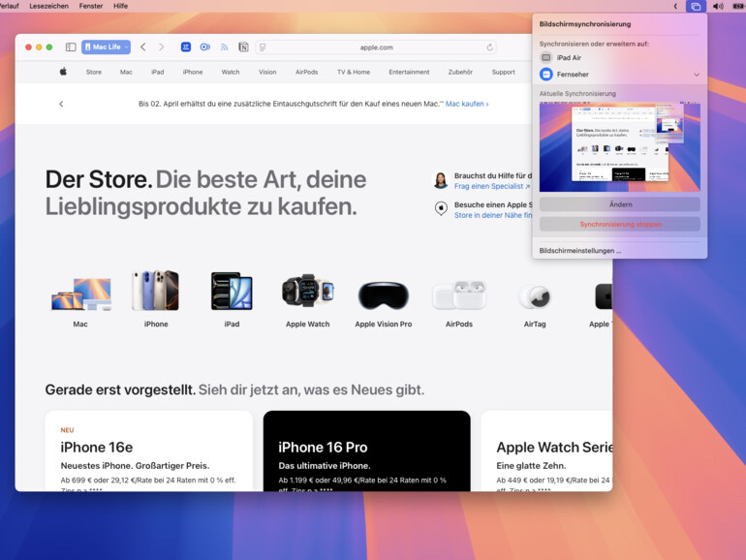Screen dimensions: 746x560
Task: Go forward with the Safari forward arrow
Action: [x=161, y=47]
